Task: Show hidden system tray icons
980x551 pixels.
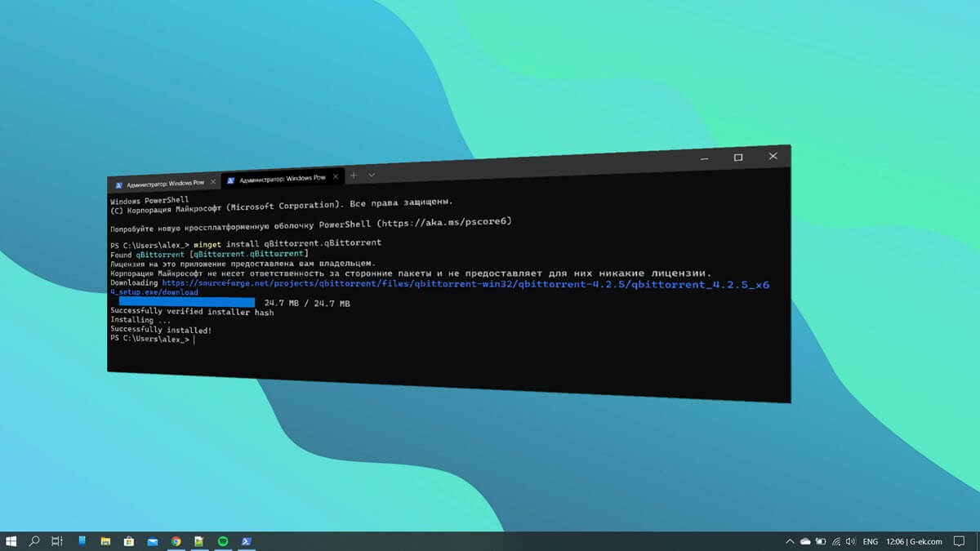Action: coord(790,541)
